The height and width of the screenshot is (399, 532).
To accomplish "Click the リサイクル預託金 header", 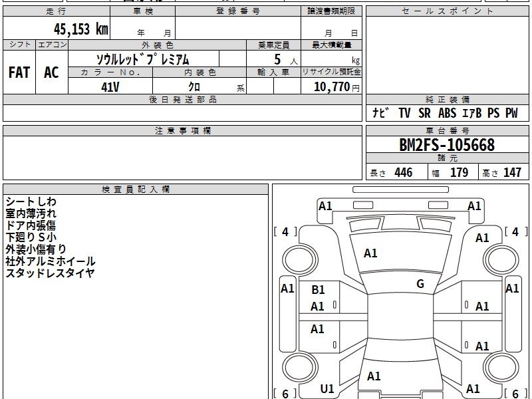I will 331,72.
